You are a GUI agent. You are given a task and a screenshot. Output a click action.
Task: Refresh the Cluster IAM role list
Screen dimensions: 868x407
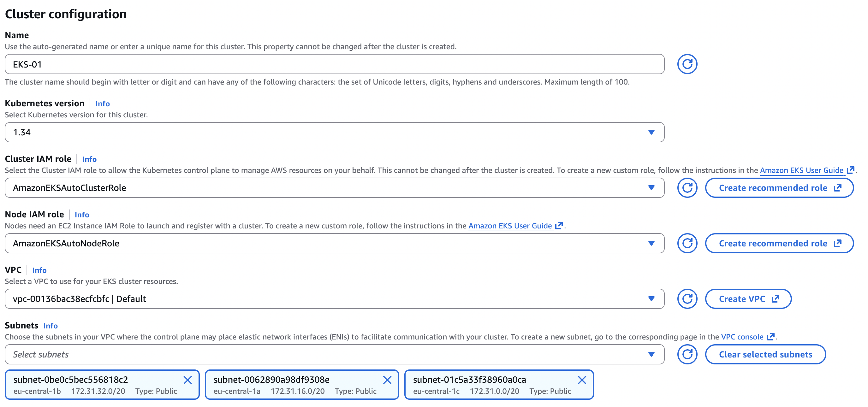[x=687, y=188]
